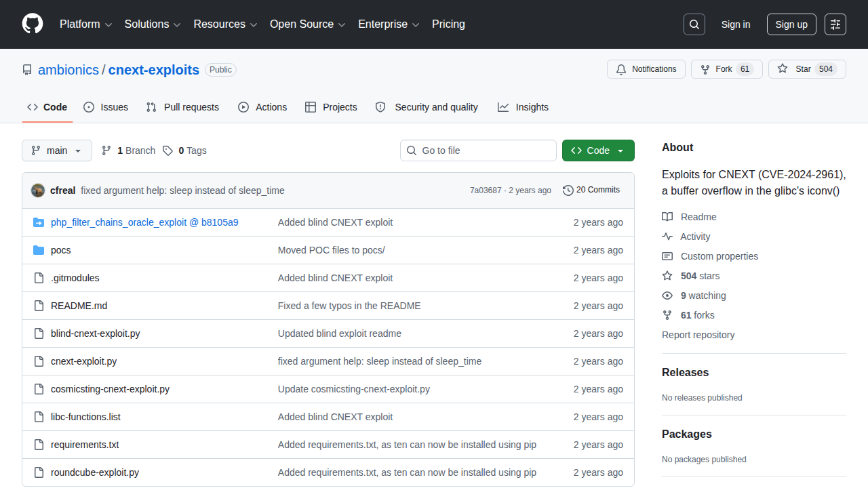Click the tag icon beside 0 Tags

point(167,150)
